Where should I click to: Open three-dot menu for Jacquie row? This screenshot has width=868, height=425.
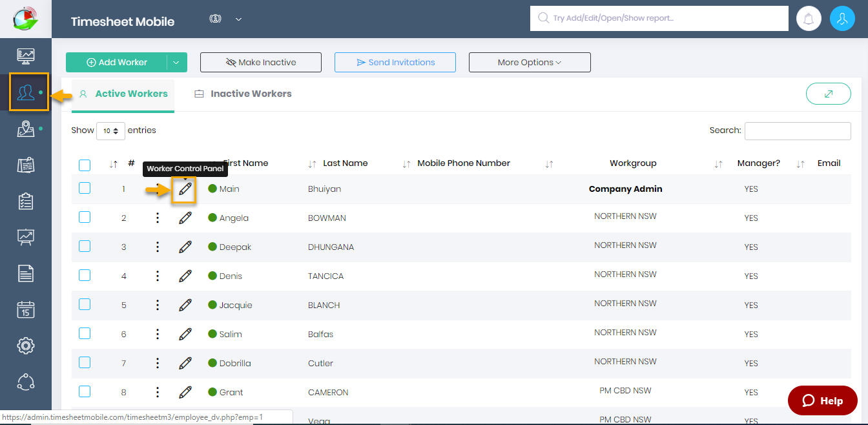click(158, 305)
